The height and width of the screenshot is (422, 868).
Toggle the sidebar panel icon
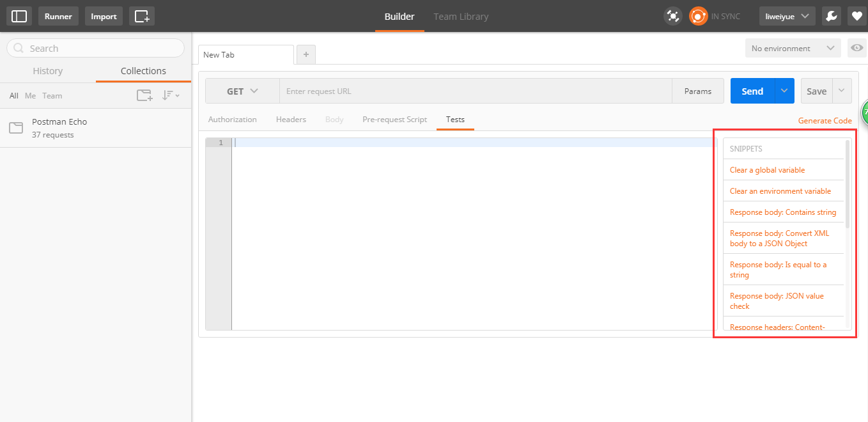tap(19, 16)
